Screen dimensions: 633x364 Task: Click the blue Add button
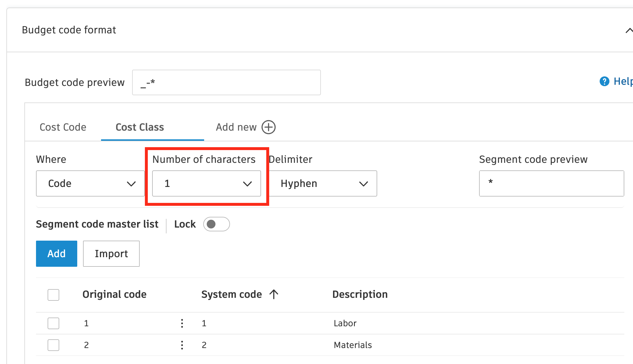[x=57, y=253]
